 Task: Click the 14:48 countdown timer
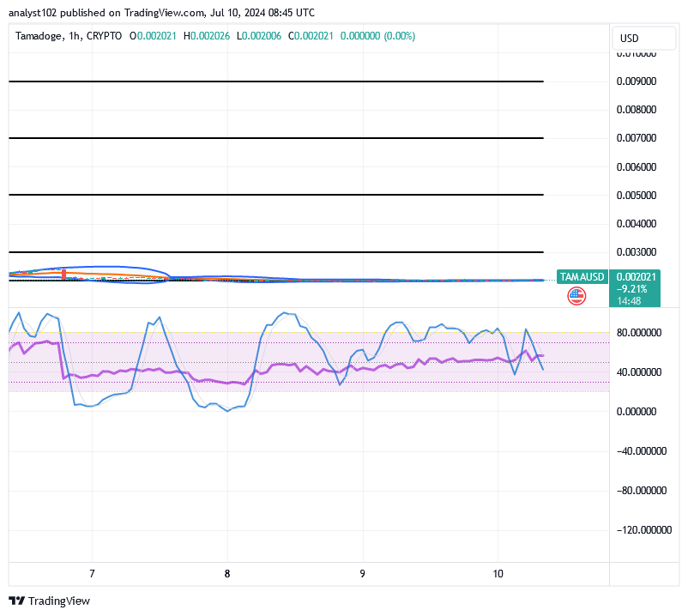click(629, 301)
